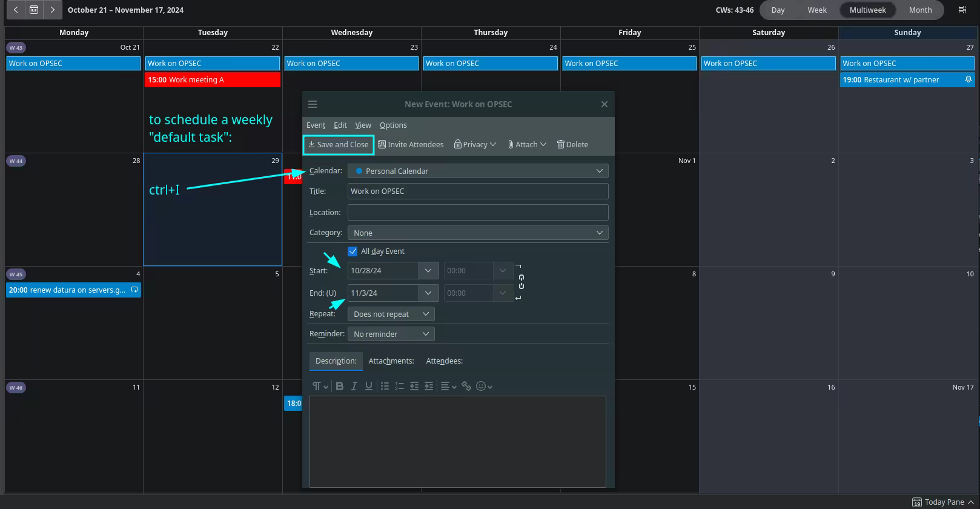
Task: Toggle the start-end date link icon
Action: (521, 282)
